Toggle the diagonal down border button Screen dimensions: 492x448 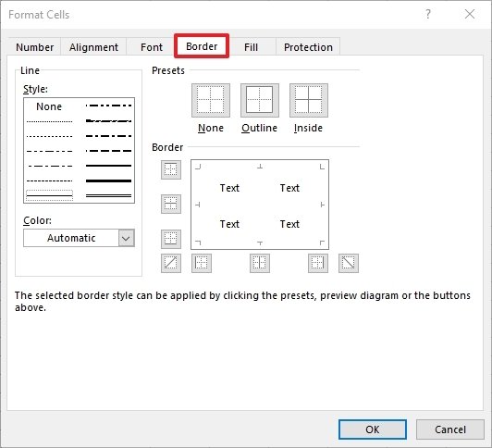[x=349, y=263]
